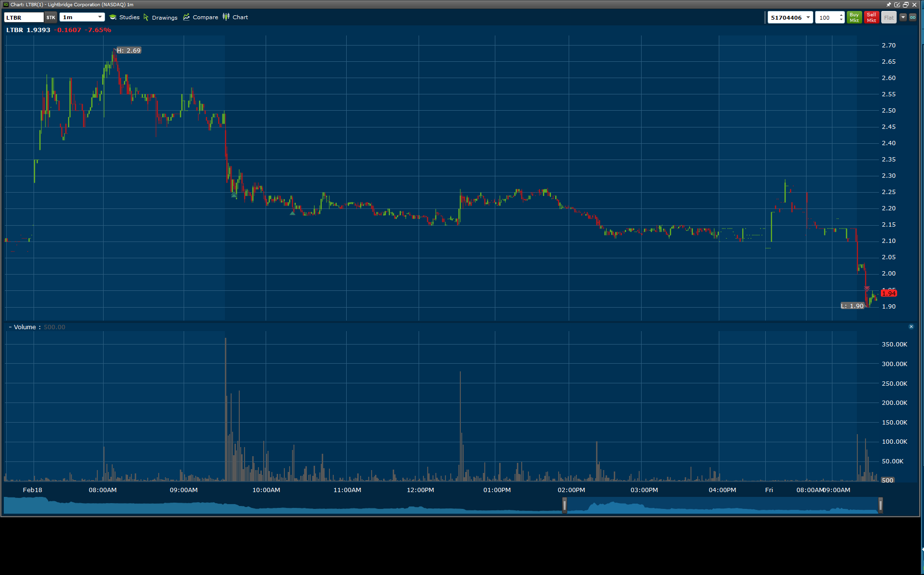This screenshot has height=575, width=924.
Task: Click the pop-out window arrow icon
Action: tap(897, 5)
